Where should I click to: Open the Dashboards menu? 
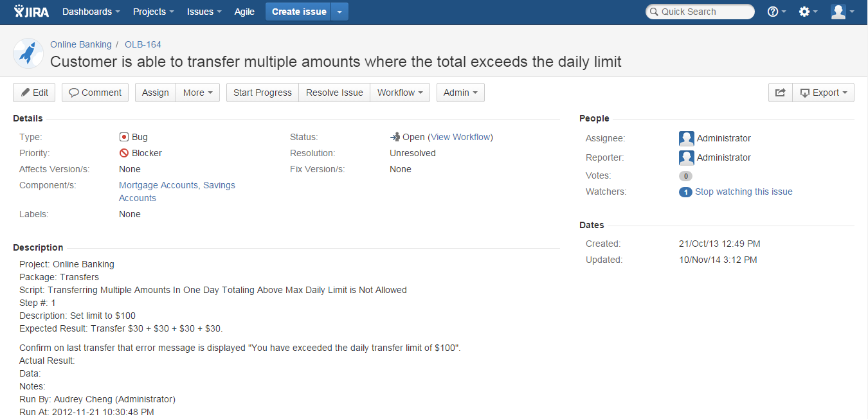click(x=91, y=12)
